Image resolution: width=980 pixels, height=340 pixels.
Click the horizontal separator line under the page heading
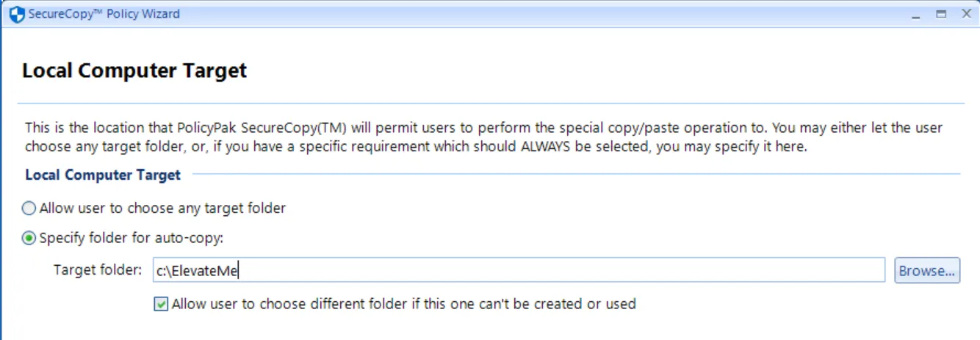(491, 103)
